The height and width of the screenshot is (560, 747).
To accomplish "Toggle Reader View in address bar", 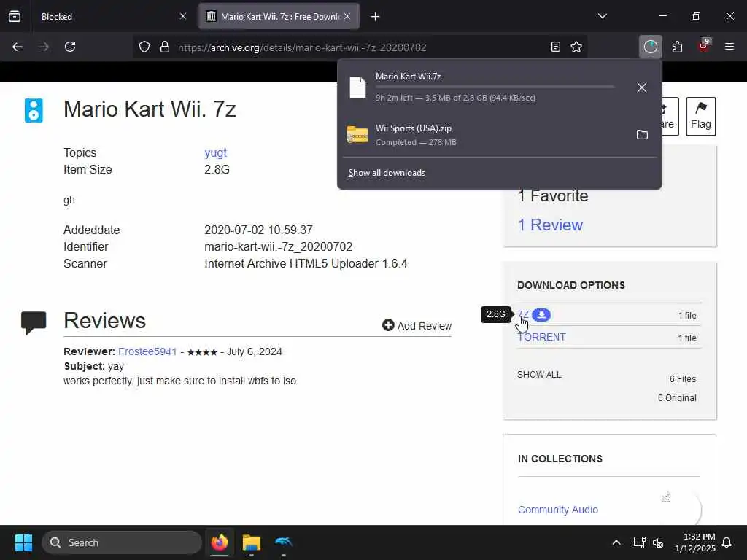I will click(555, 47).
